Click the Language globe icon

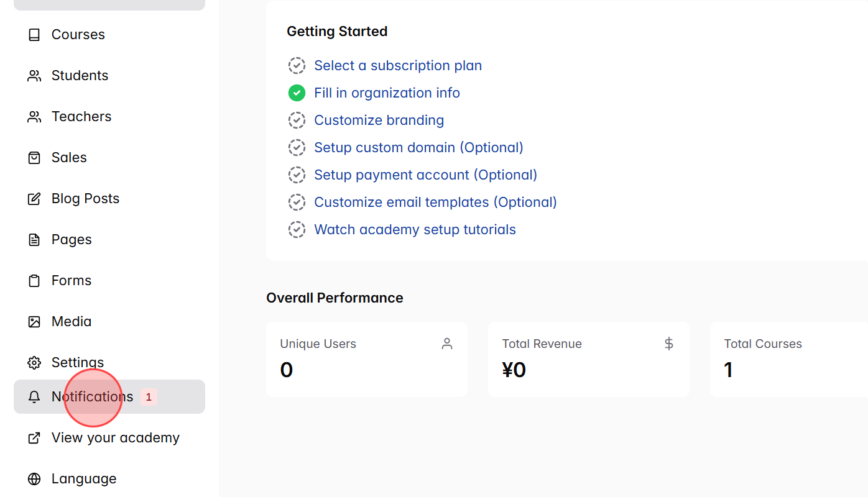[34, 478]
